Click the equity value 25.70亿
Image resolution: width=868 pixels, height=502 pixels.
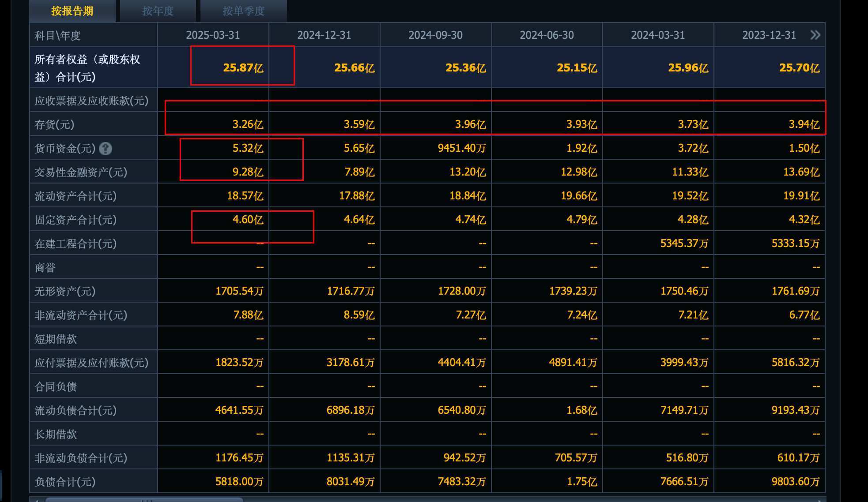(x=800, y=68)
